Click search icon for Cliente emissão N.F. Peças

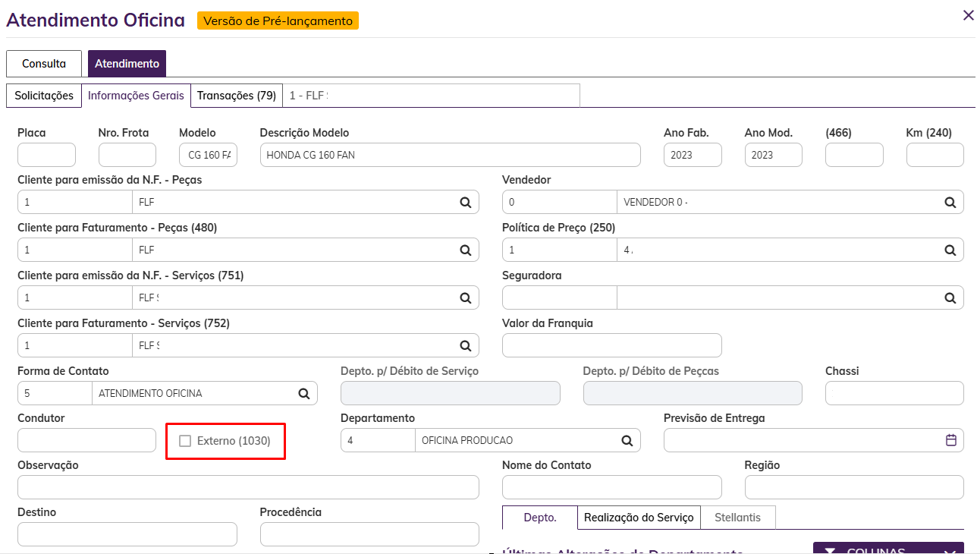pyautogui.click(x=465, y=203)
